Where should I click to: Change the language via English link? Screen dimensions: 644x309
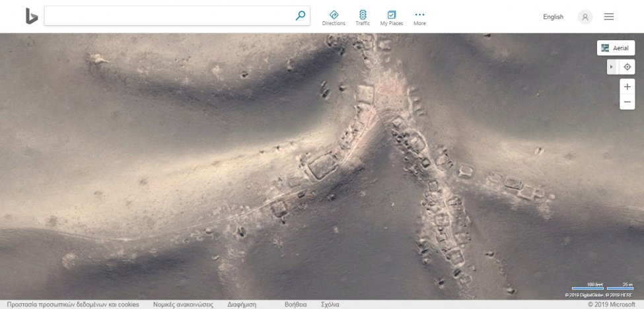point(553,17)
